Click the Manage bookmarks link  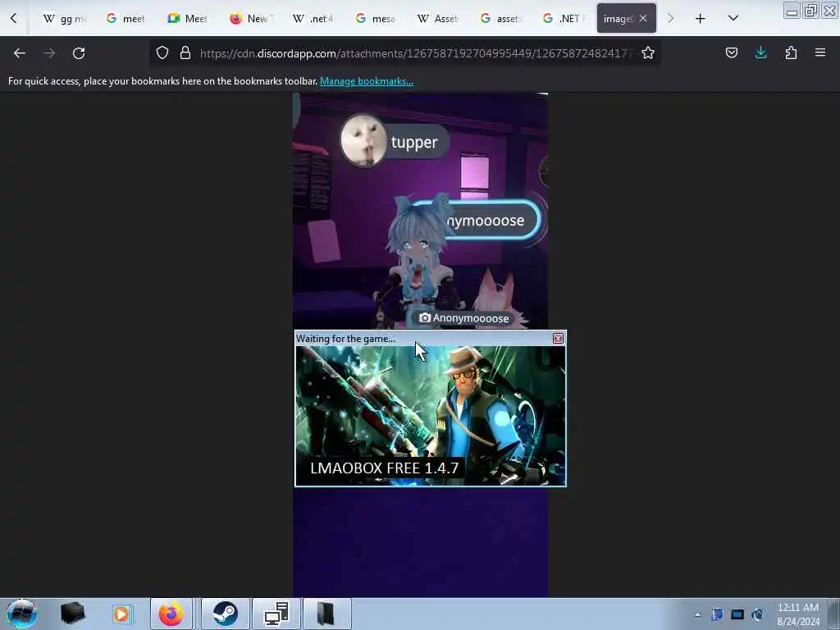click(x=367, y=81)
